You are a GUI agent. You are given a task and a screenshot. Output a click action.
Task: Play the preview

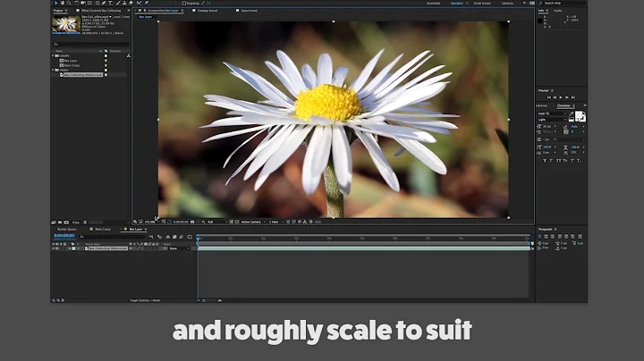coord(561,97)
